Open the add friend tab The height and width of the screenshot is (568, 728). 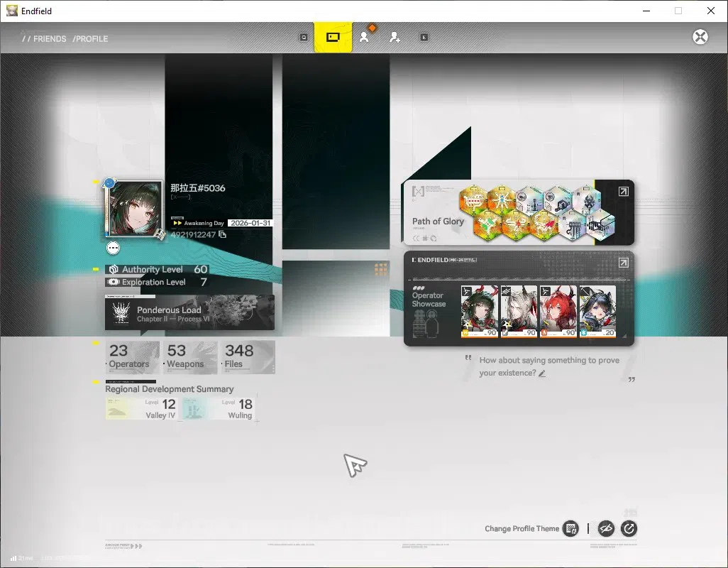[395, 37]
